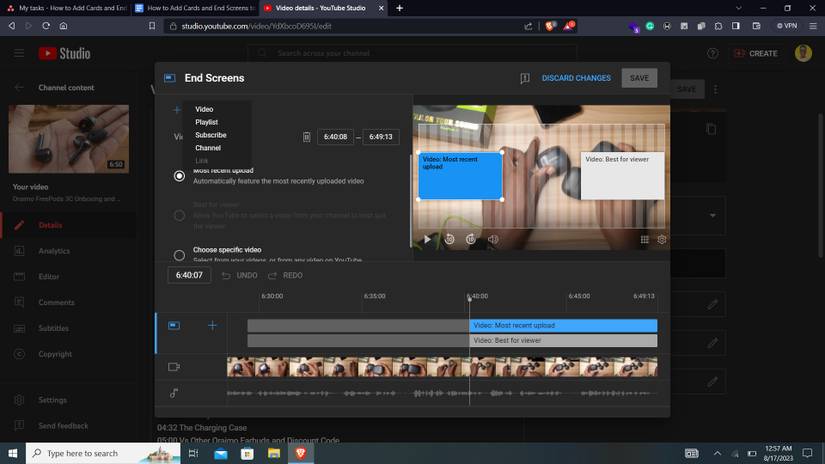
Task: Open the help question mark icon
Action: pos(712,53)
